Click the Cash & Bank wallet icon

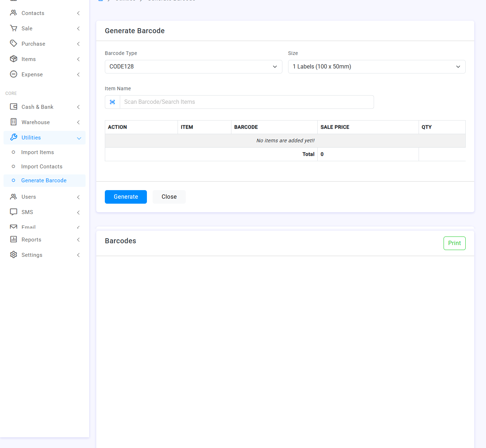pyautogui.click(x=14, y=107)
